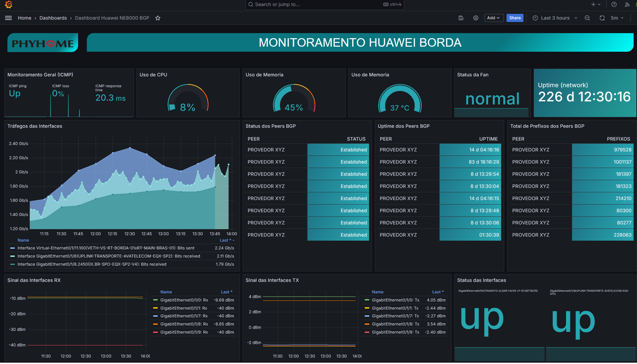
Task: Refresh the dashboard
Action: (602, 18)
